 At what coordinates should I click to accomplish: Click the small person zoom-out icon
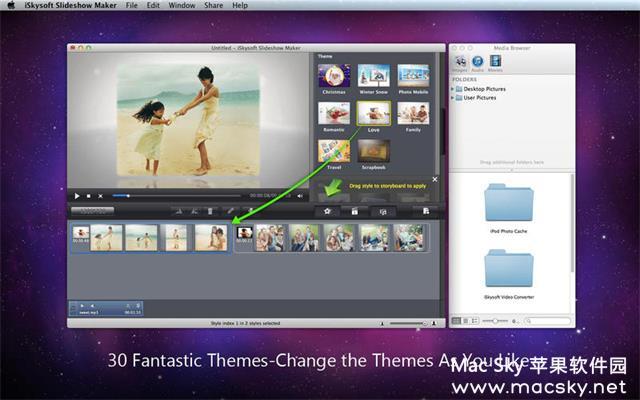tap(382, 324)
